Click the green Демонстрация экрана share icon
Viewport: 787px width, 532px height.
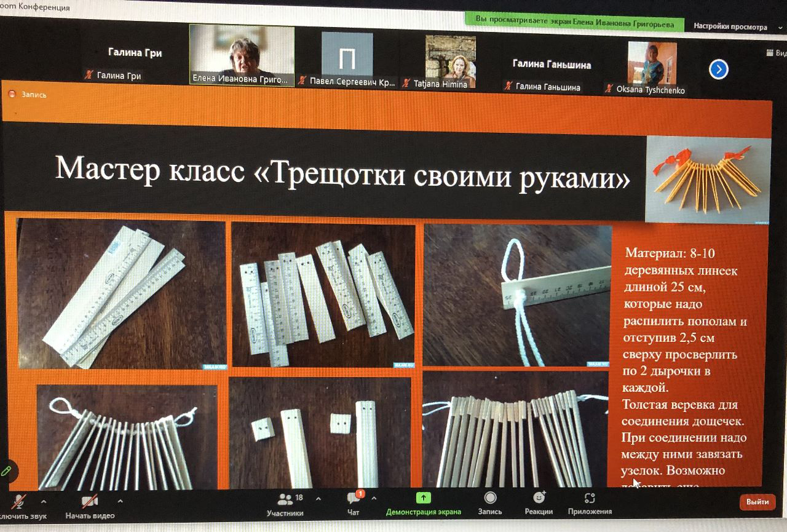tap(423, 498)
